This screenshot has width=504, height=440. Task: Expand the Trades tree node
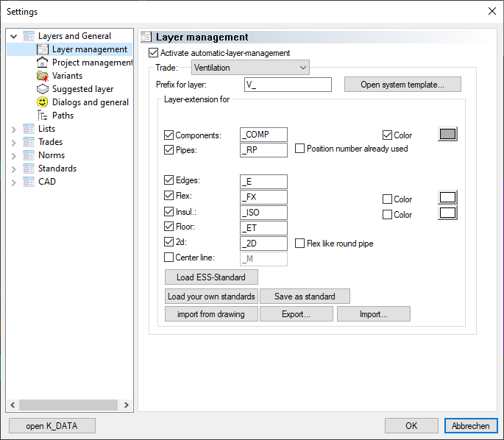[x=13, y=142]
